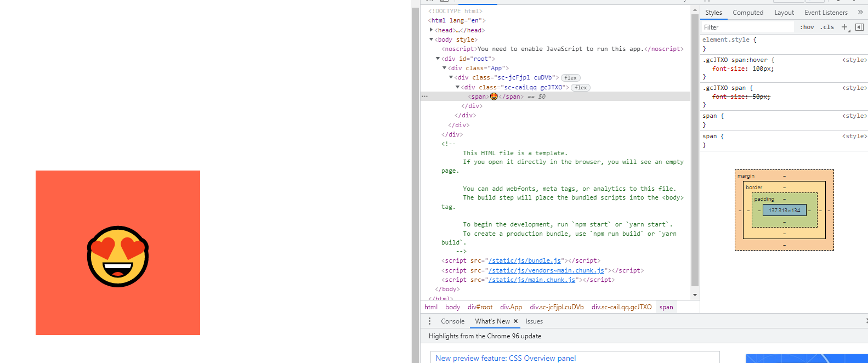Collapse the div id root node
The width and height of the screenshot is (868, 363).
click(438, 59)
